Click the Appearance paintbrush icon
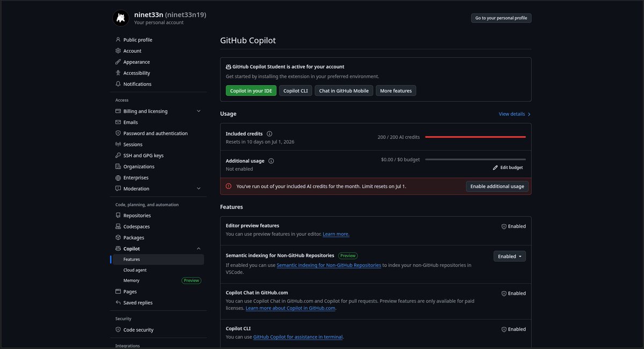The width and height of the screenshot is (644, 349). coord(118,62)
